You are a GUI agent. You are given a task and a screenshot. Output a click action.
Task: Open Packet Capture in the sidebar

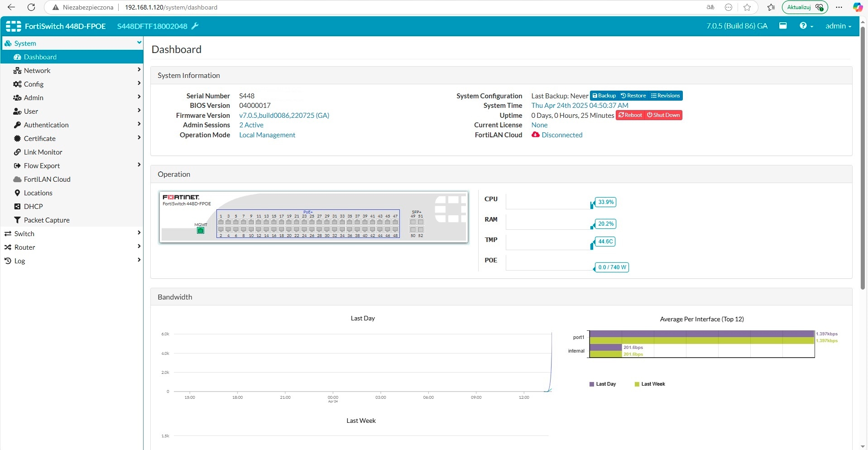47,220
